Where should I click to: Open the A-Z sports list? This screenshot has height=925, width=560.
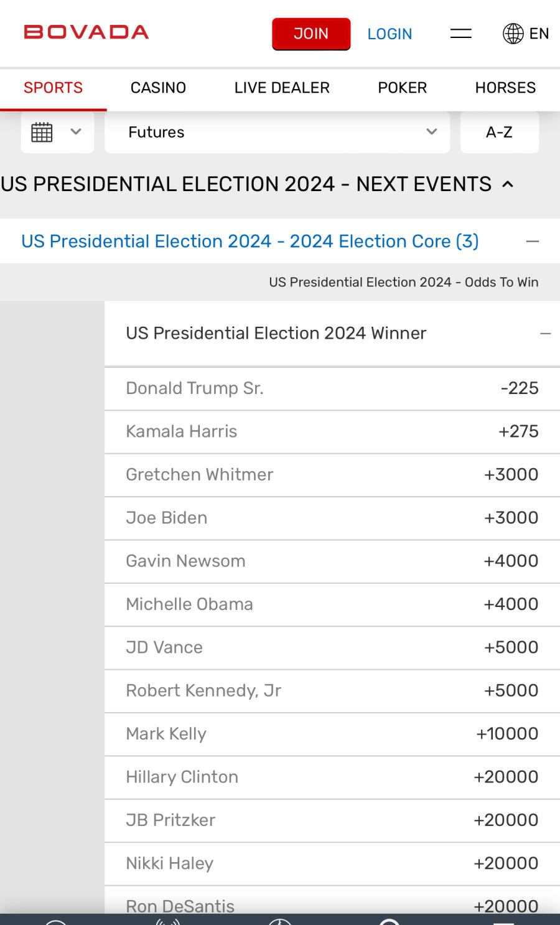[499, 132]
